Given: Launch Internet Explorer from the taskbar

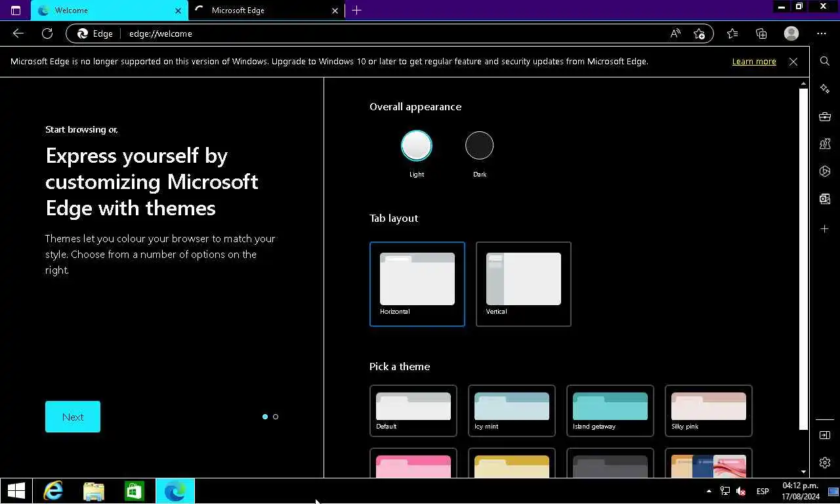Looking at the screenshot, I should 53,491.
